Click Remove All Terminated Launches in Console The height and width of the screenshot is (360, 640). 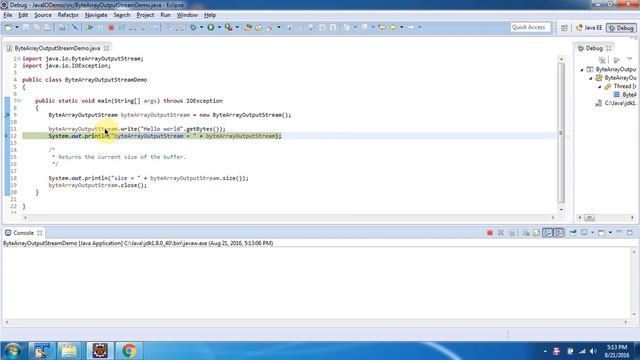pyautogui.click(x=512, y=233)
